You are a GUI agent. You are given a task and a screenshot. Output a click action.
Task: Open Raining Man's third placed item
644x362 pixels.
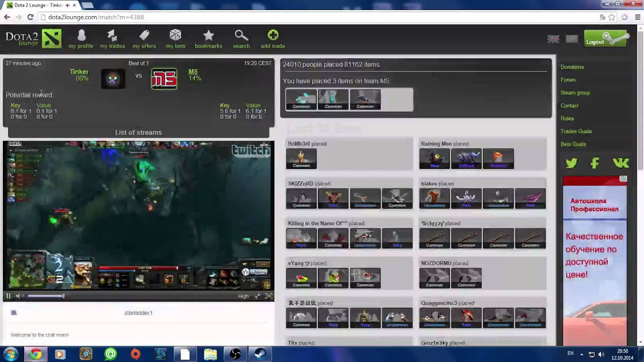498,159
